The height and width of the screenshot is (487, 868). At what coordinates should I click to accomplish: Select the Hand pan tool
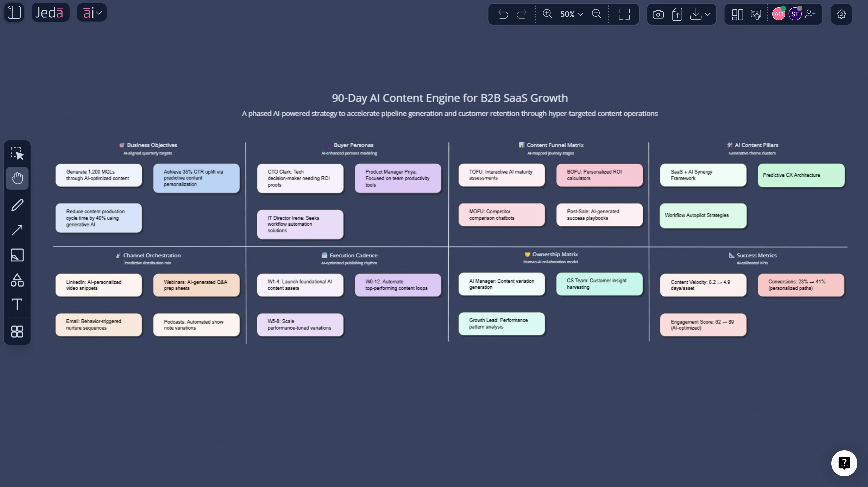(x=17, y=178)
